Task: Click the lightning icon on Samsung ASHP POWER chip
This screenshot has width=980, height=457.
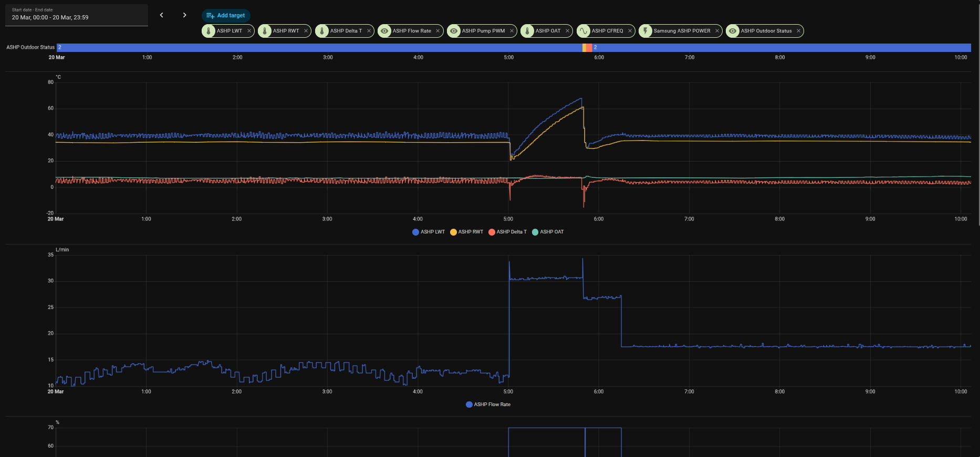Action: [645, 31]
